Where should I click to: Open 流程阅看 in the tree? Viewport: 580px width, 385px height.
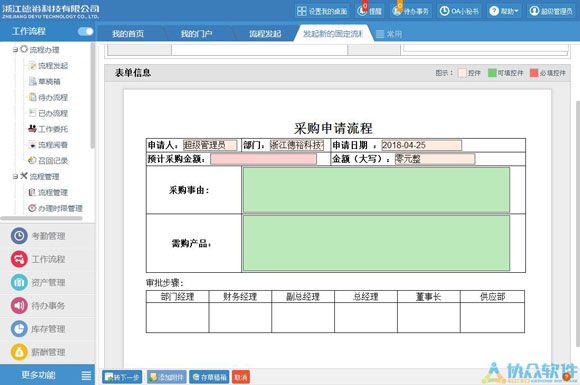click(x=48, y=145)
